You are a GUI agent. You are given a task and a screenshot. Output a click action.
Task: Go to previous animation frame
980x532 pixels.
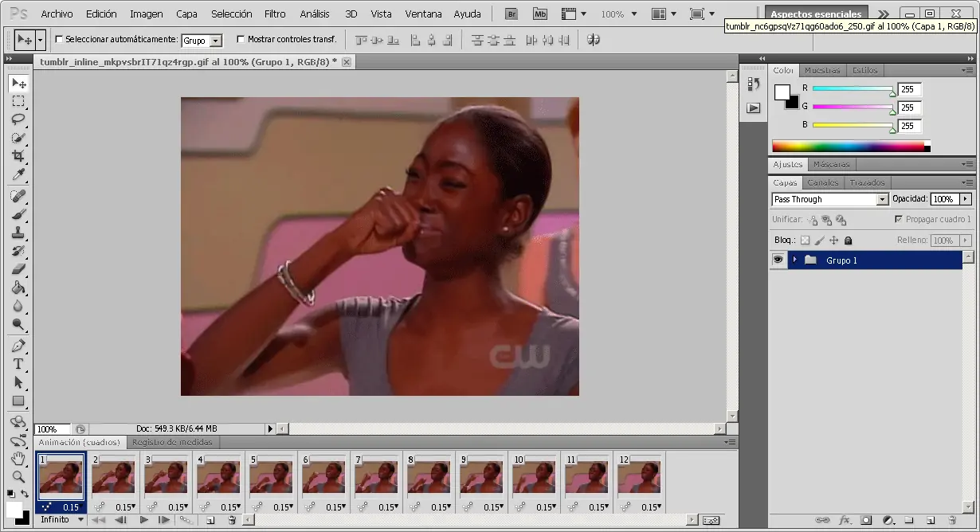click(x=121, y=520)
